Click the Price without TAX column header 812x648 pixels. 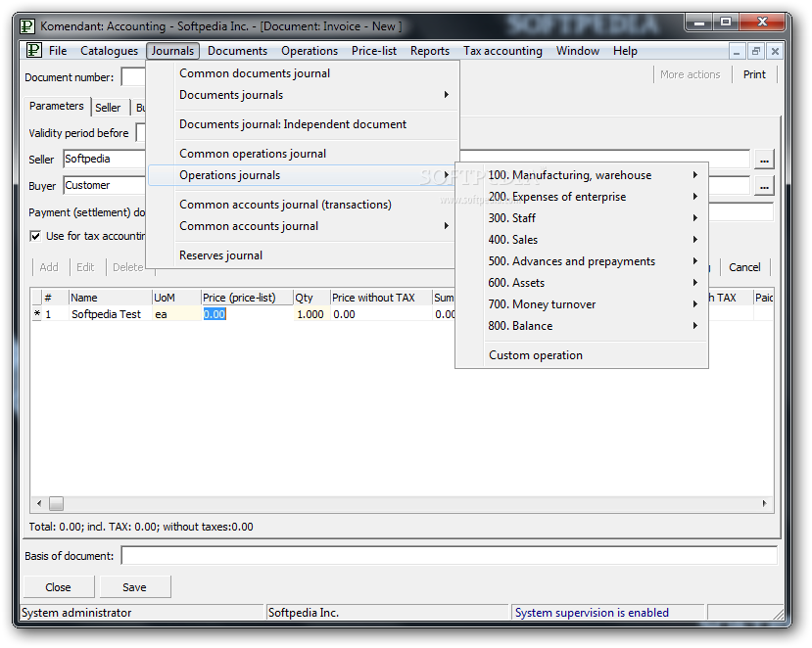coord(381,298)
